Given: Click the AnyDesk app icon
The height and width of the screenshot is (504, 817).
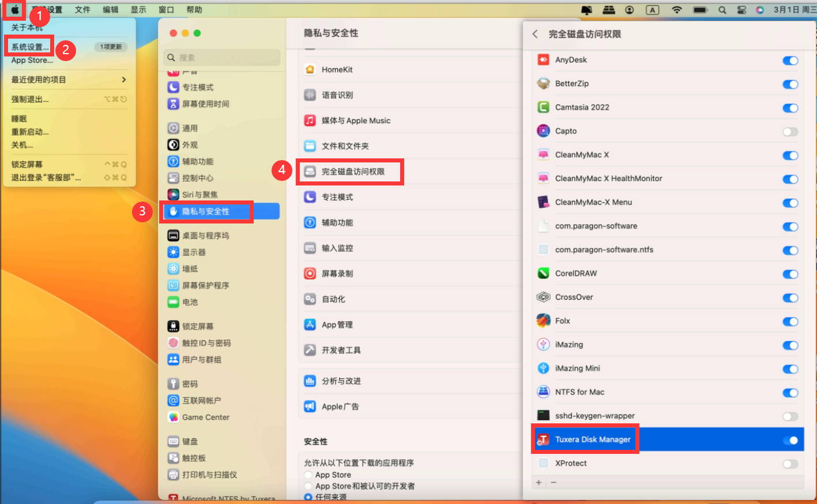Looking at the screenshot, I should [543, 60].
